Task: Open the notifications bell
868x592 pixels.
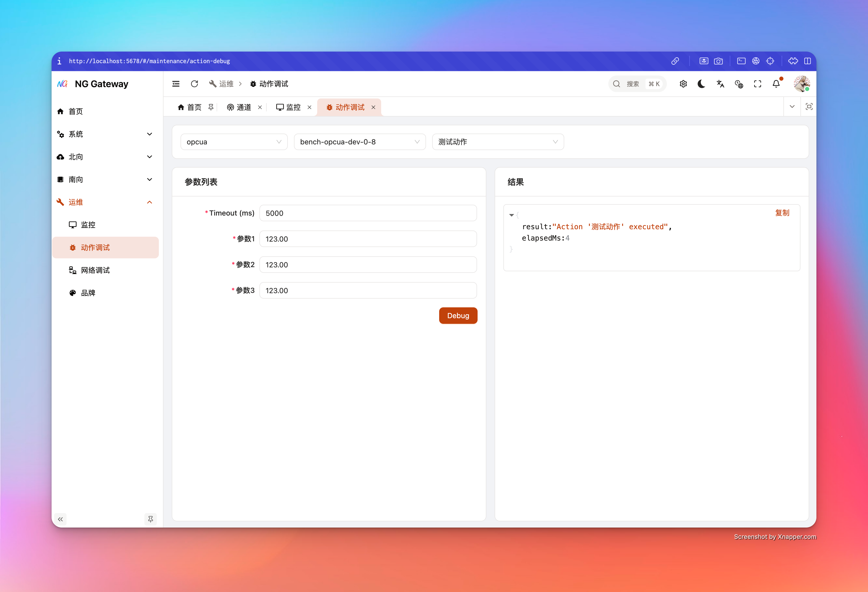Action: (776, 84)
